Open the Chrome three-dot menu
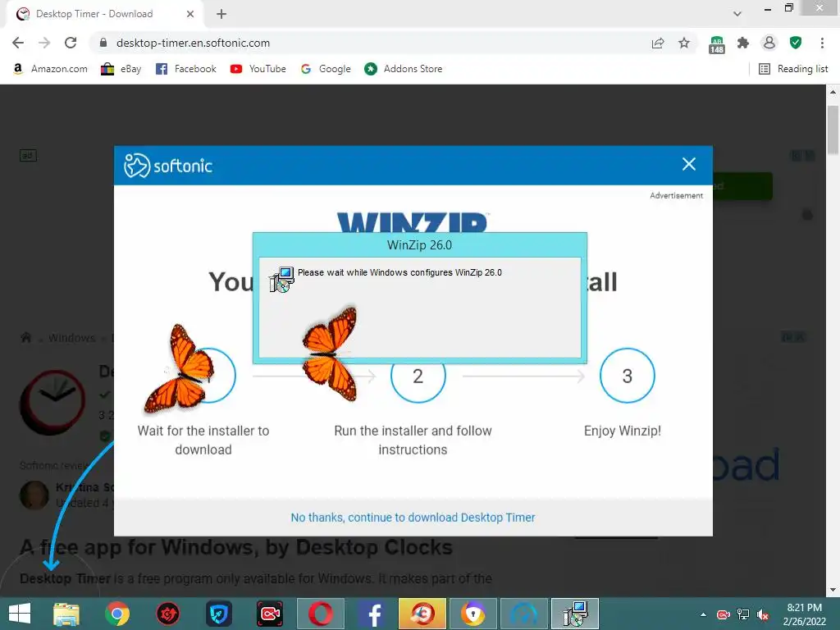 pos(822,43)
